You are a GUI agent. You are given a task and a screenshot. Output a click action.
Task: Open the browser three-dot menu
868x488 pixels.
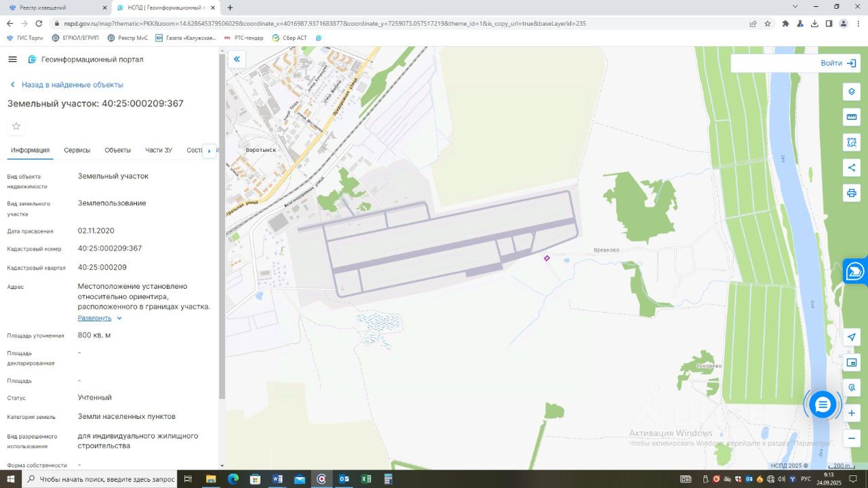click(x=858, y=23)
